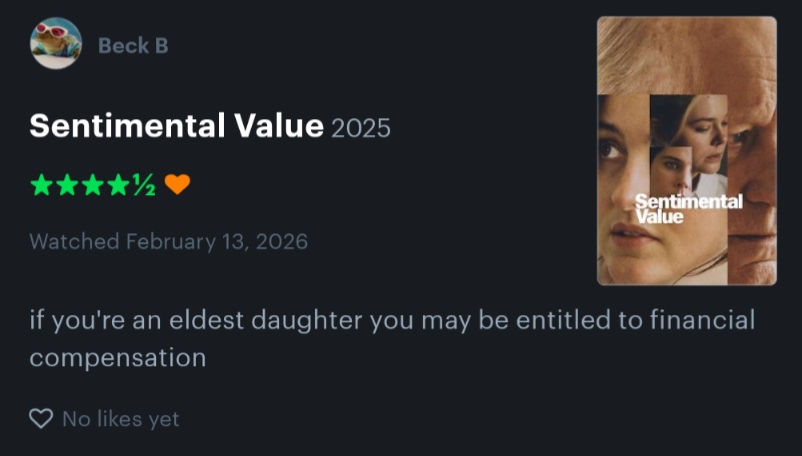
Task: Open the Watched February 13, 2026 entry
Action: 168,241
